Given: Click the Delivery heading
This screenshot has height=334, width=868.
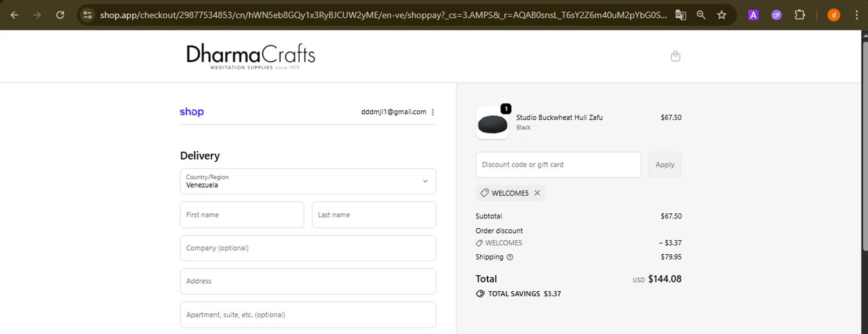Looking at the screenshot, I should pyautogui.click(x=200, y=156).
